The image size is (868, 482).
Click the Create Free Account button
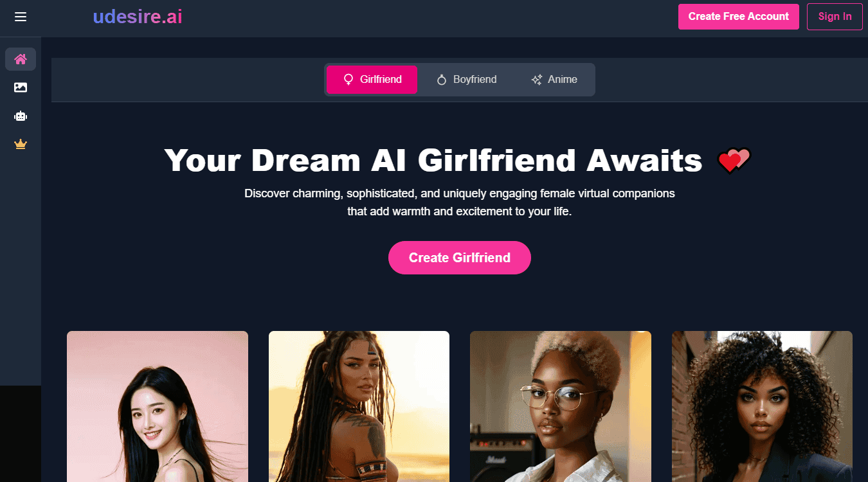pyautogui.click(x=739, y=17)
